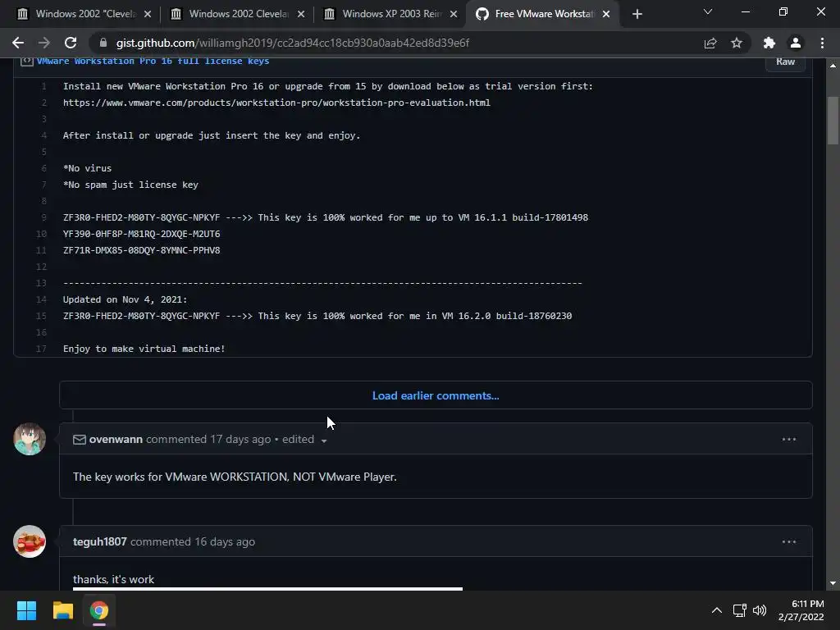840x630 pixels.
Task: Click the Chrome icon on the taskbar
Action: 99,610
